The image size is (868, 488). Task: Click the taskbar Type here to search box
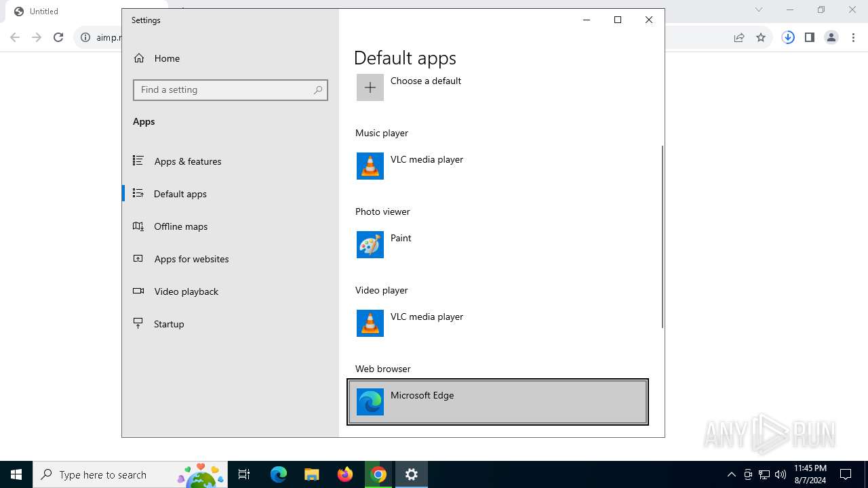point(131,474)
